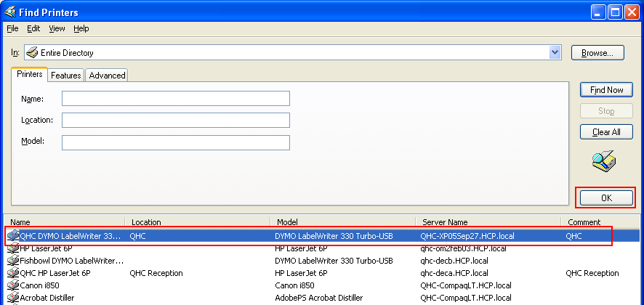This screenshot has height=305, width=644.
Task: Click the AdobePS Acrobat Distiller model cell
Action: click(318, 298)
